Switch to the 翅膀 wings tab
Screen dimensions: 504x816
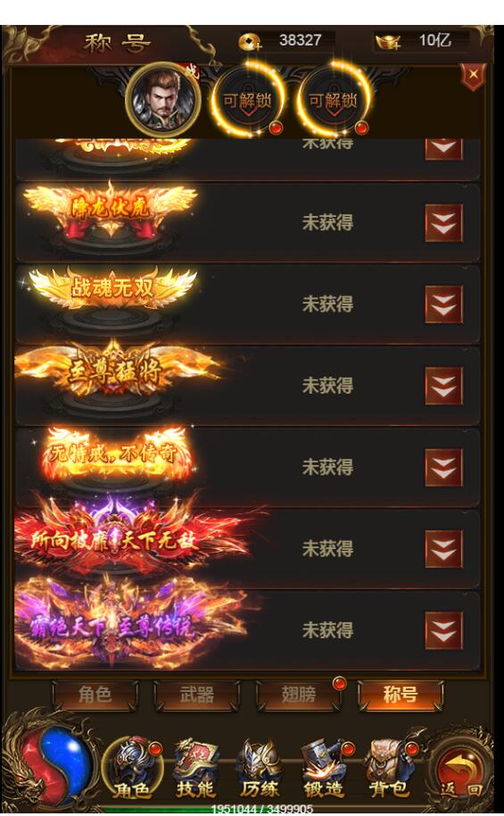[x=299, y=695]
